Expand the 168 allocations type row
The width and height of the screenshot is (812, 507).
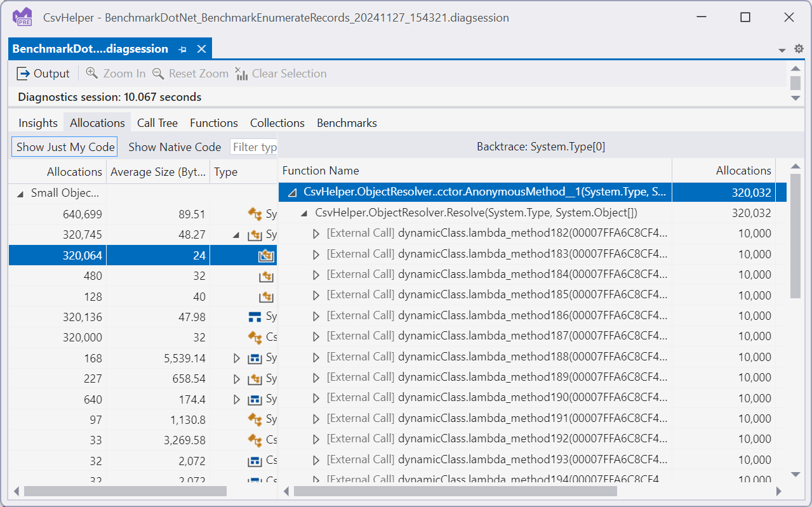click(237, 358)
